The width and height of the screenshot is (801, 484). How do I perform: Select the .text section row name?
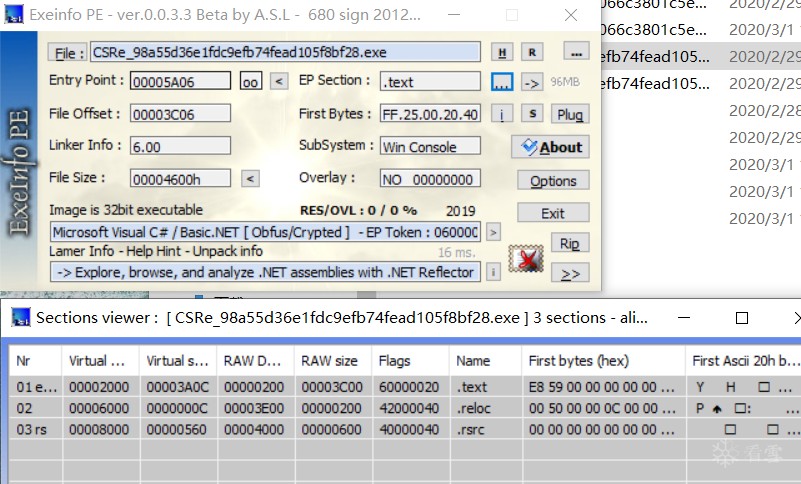[472, 387]
